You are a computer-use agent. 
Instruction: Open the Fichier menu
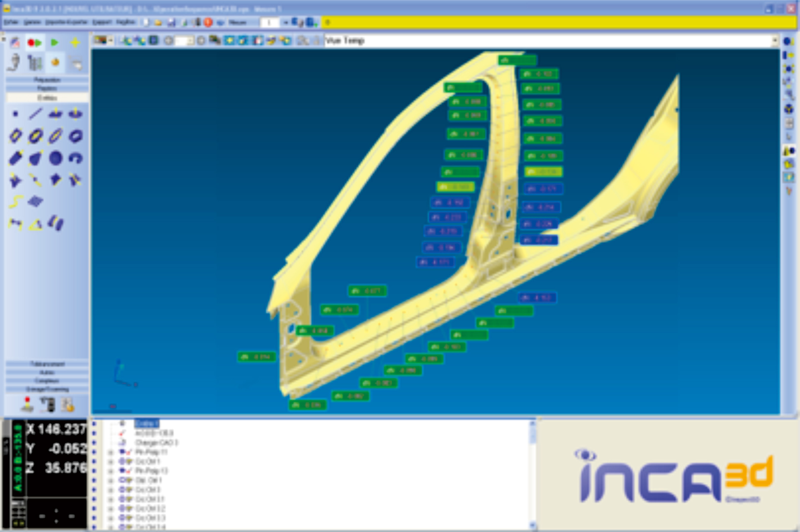pyautogui.click(x=11, y=22)
